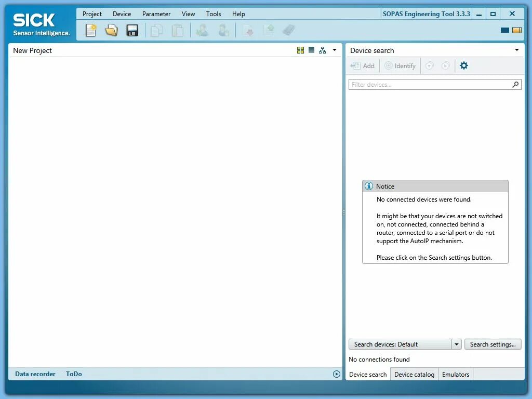Click the Notice info icon
The image size is (532, 399).
point(368,186)
